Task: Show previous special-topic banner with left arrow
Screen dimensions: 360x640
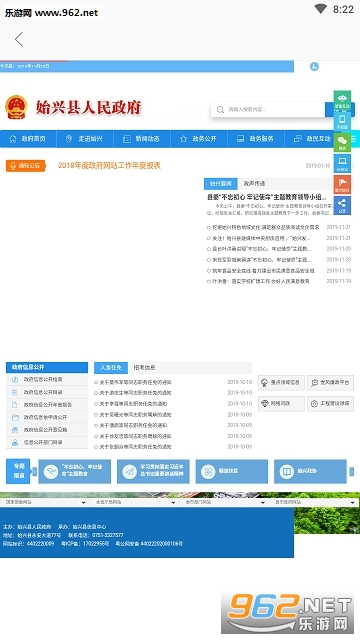Action: (x=34, y=472)
